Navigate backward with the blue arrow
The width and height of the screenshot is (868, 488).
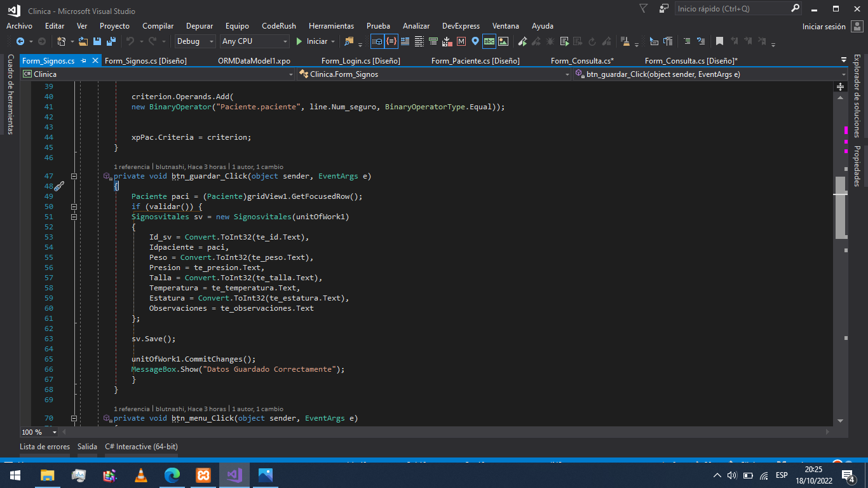pyautogui.click(x=20, y=41)
